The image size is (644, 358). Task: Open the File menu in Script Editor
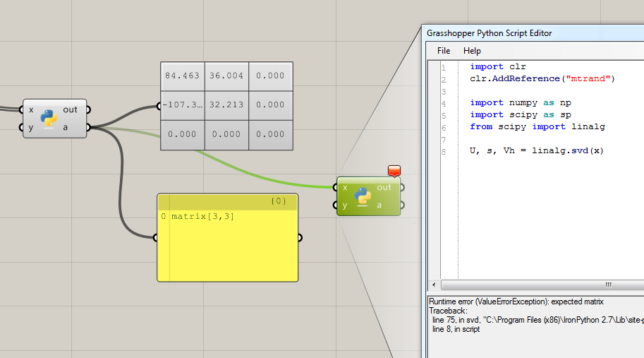pyautogui.click(x=444, y=51)
